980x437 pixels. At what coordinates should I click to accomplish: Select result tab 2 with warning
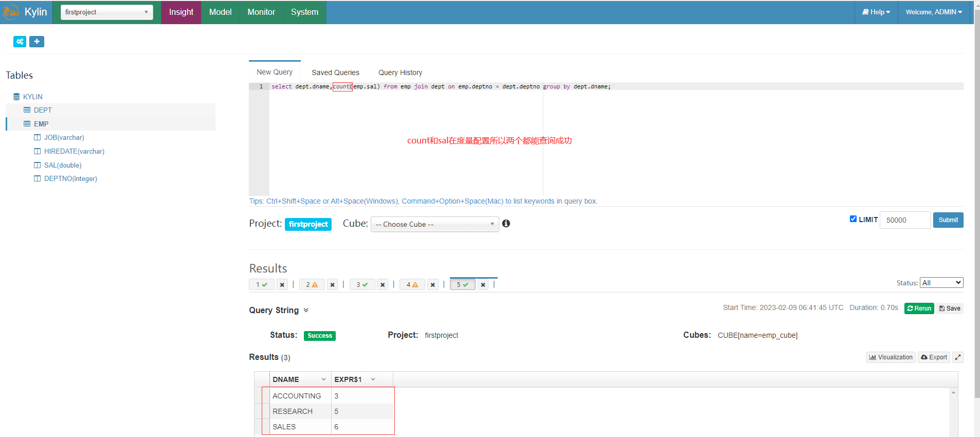point(312,284)
